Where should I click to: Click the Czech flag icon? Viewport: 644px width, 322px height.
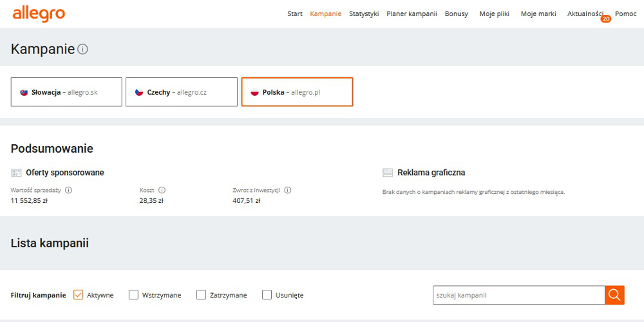click(x=139, y=92)
